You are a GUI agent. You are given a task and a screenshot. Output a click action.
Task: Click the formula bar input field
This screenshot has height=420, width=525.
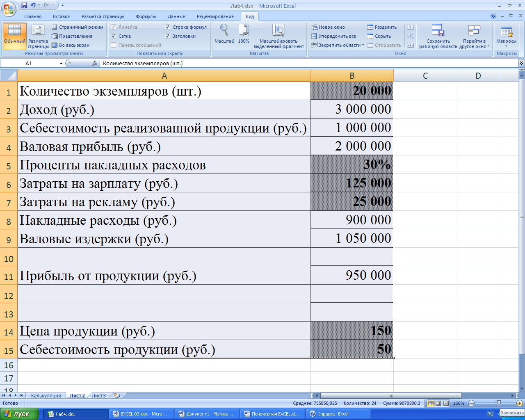(310, 63)
